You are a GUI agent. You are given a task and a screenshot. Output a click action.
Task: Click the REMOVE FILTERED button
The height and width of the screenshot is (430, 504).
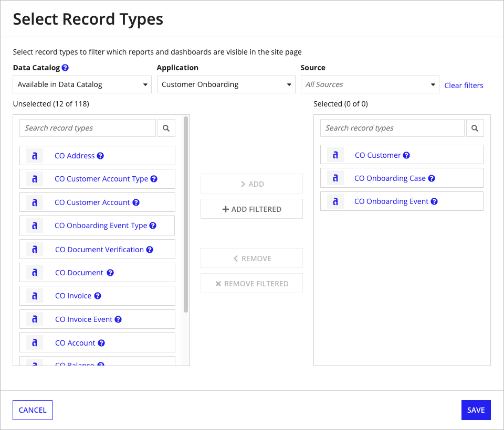click(251, 284)
